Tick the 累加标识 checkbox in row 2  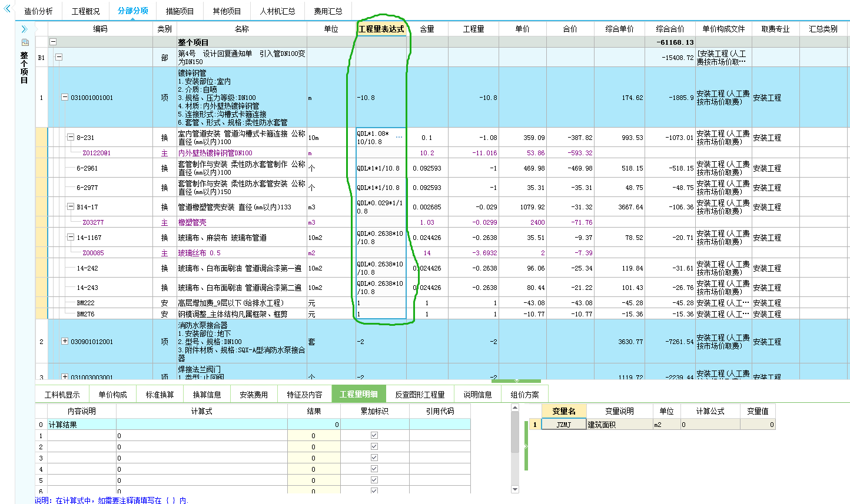[374, 447]
